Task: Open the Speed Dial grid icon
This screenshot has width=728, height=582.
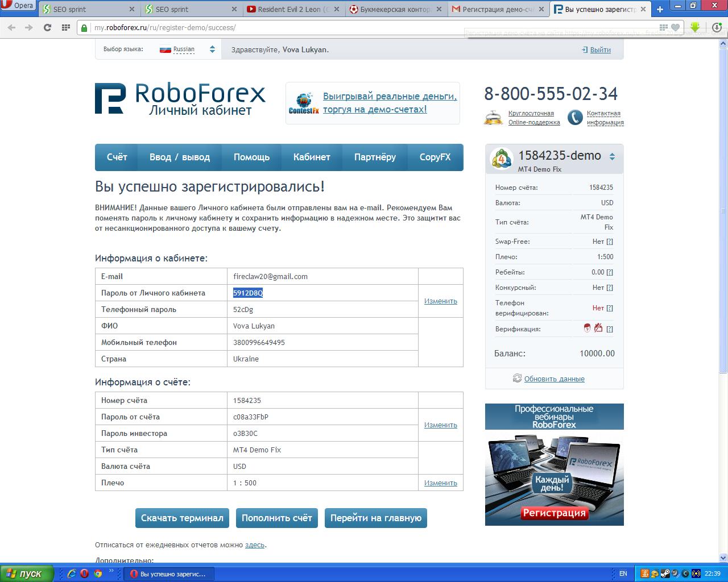Action: tap(65, 27)
